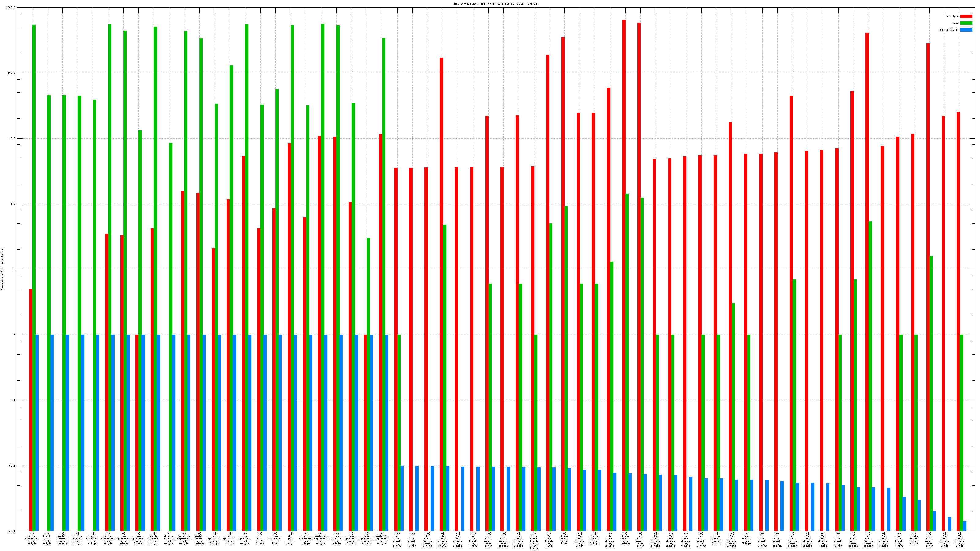Click the 0.1 y-axis tick label
The image size is (980, 551).
point(13,400)
